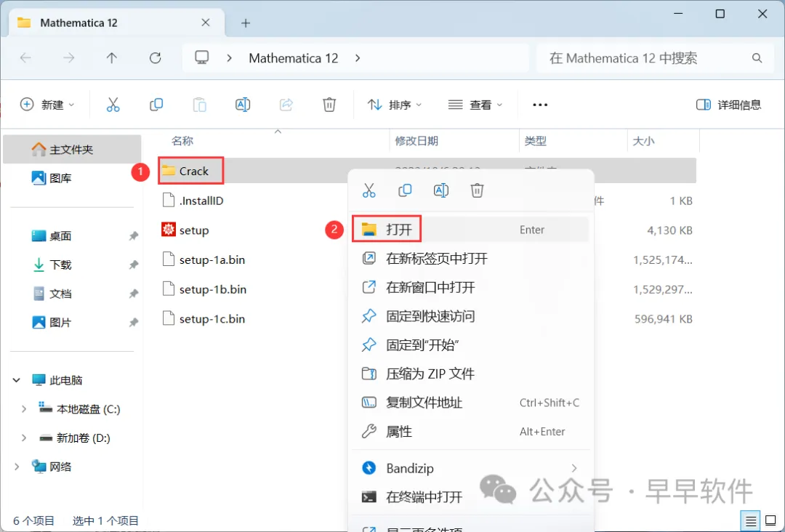This screenshot has width=785, height=532.
Task: Click the Cut scissors icon in context menu
Action: tap(369, 190)
